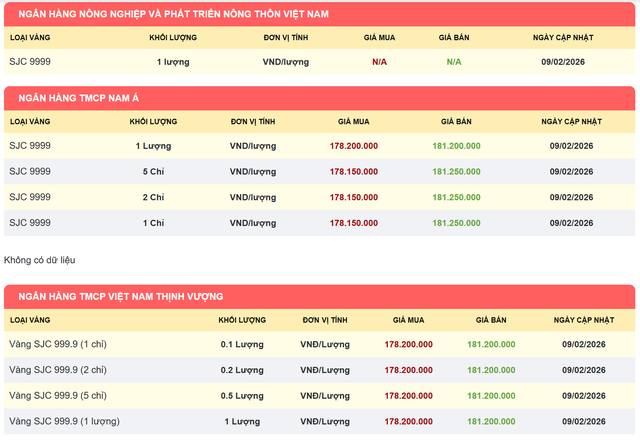This screenshot has width=640, height=444.
Task: Select the 5 Chỉ weight cell
Action: tap(153, 172)
